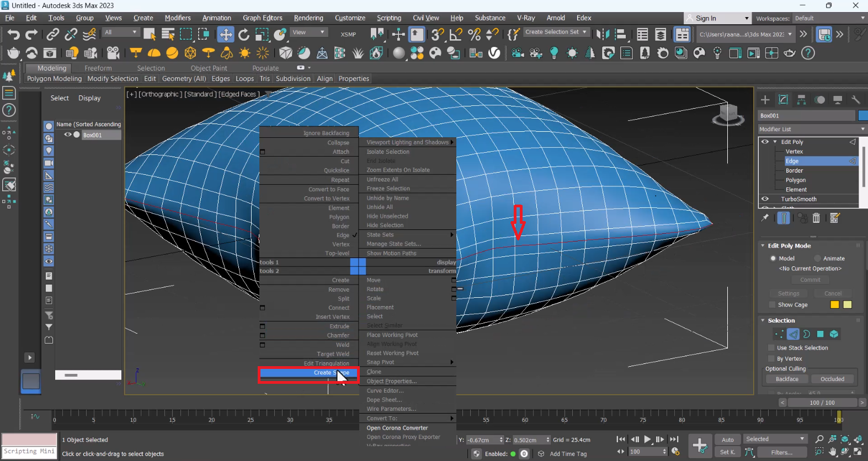
Task: Select the Move transform tool icon
Action: [226, 35]
